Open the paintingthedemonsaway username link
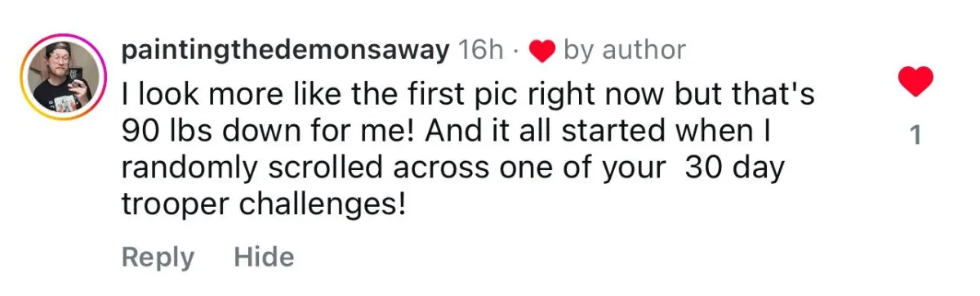The image size is (980, 296). [285, 51]
